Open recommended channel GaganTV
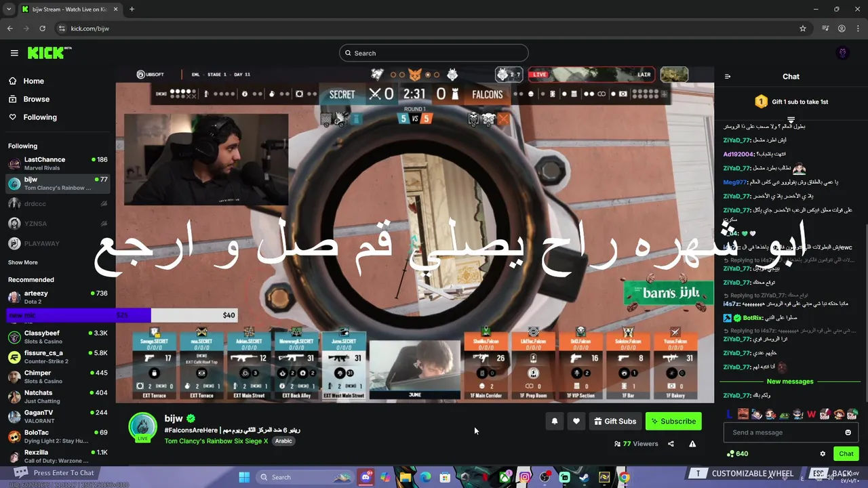The width and height of the screenshot is (868, 488). (x=58, y=416)
